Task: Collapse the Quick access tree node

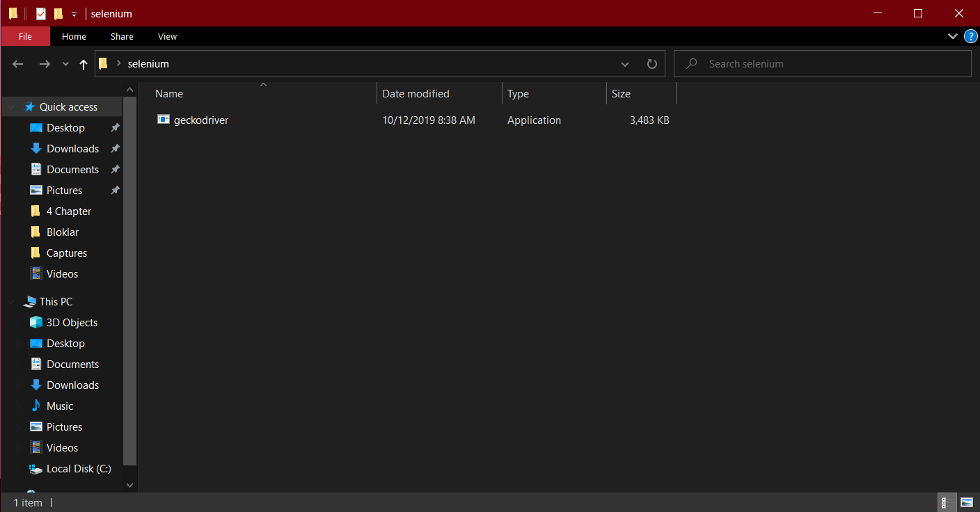Action: (x=12, y=106)
